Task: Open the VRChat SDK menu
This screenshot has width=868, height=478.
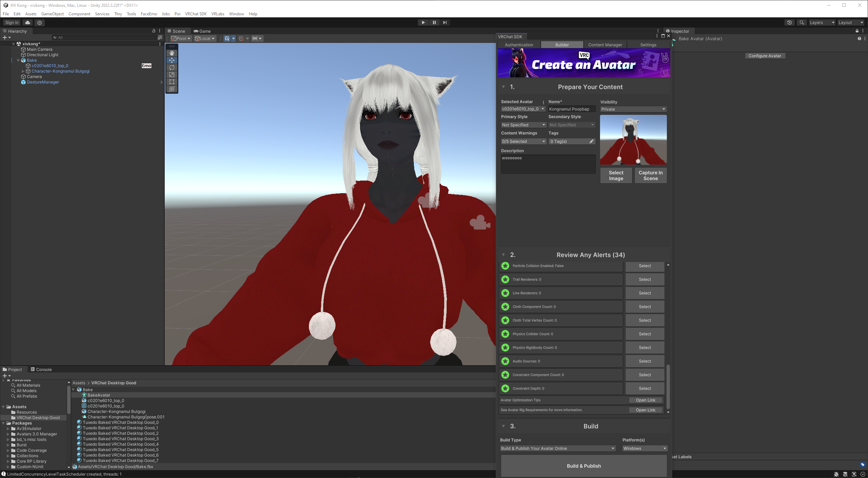Action: (x=196, y=14)
